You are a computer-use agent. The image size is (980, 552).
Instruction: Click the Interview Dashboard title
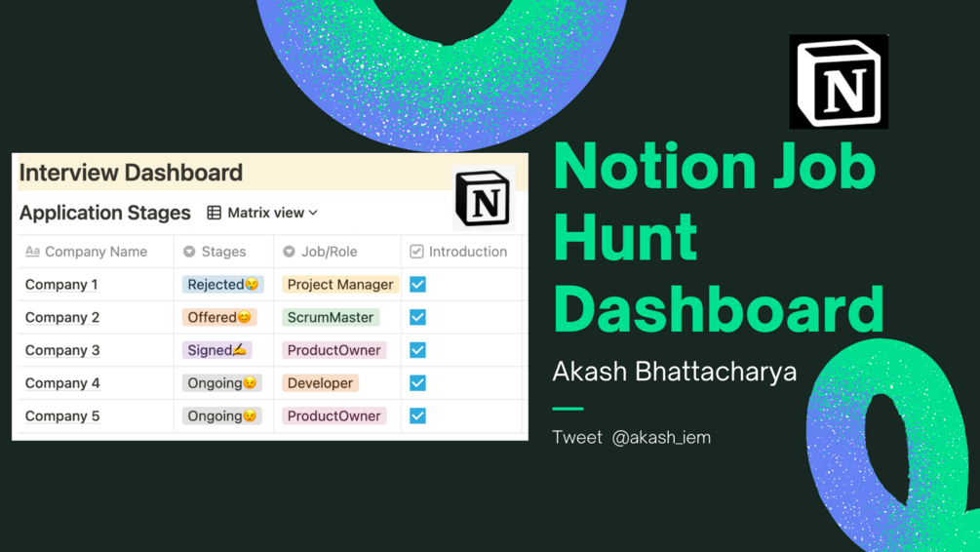pyautogui.click(x=131, y=173)
